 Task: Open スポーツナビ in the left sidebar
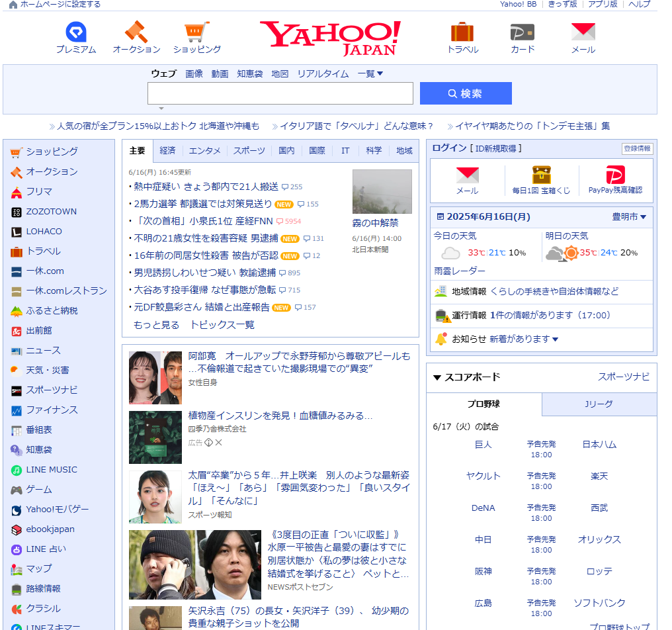(52, 390)
